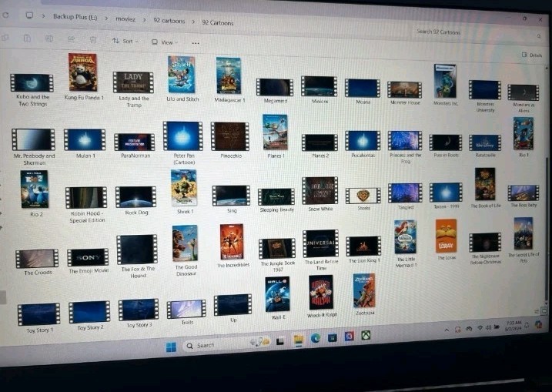Open the View dropdown in toolbar

165,42
